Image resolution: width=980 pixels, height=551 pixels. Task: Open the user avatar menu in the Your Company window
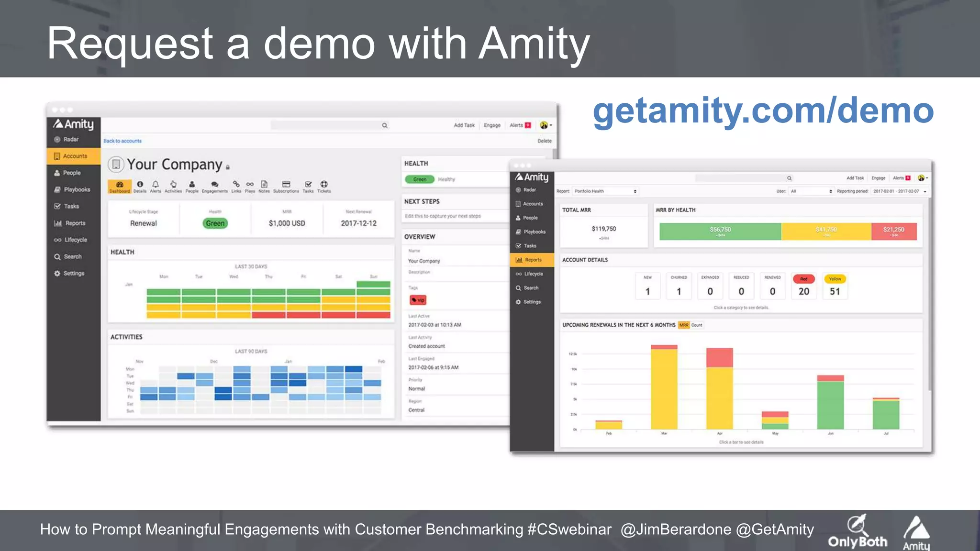546,125
